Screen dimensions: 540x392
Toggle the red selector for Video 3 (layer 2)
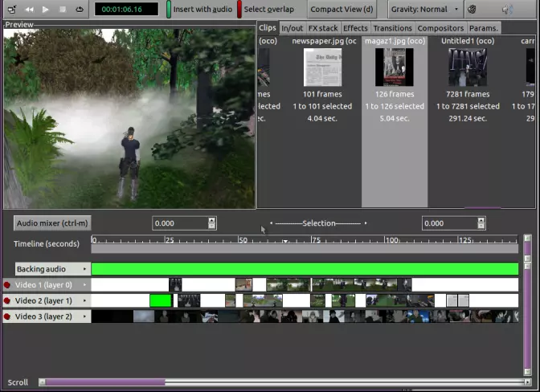(x=7, y=316)
